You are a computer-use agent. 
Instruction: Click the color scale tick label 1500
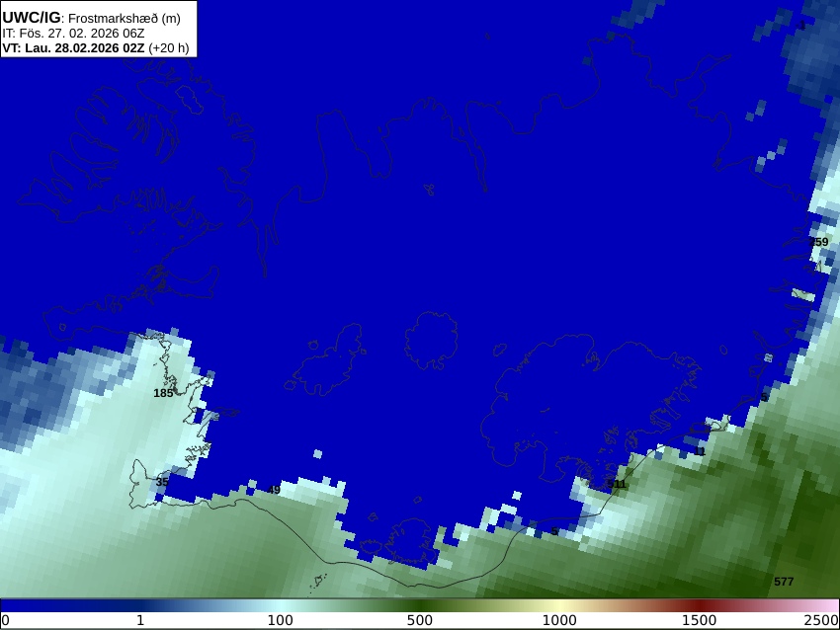[699, 621]
